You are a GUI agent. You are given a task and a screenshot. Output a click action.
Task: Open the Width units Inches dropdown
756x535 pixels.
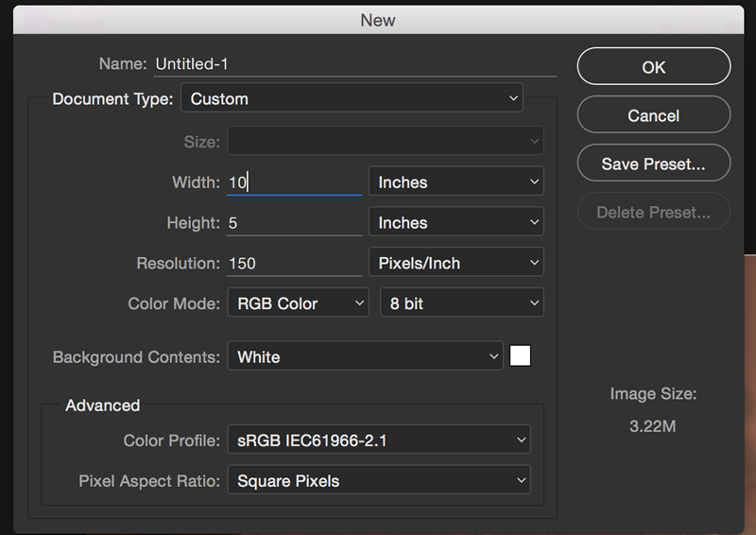(x=456, y=181)
